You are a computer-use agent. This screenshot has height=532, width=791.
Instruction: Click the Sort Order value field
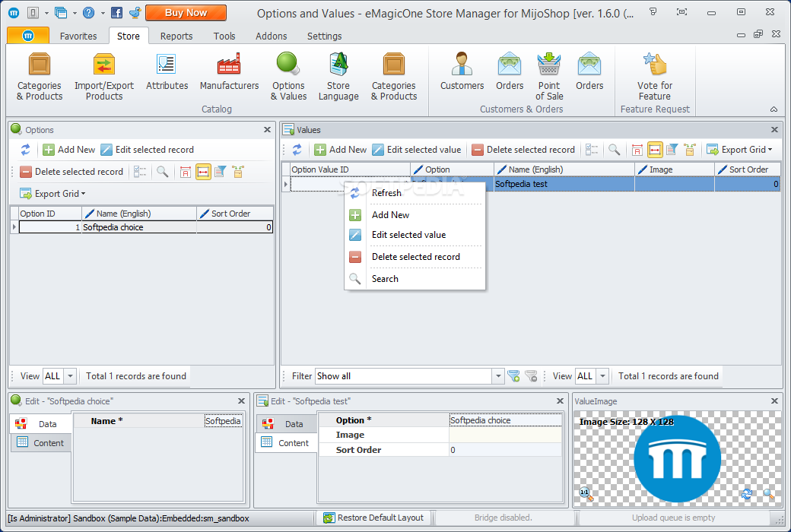tap(505, 451)
